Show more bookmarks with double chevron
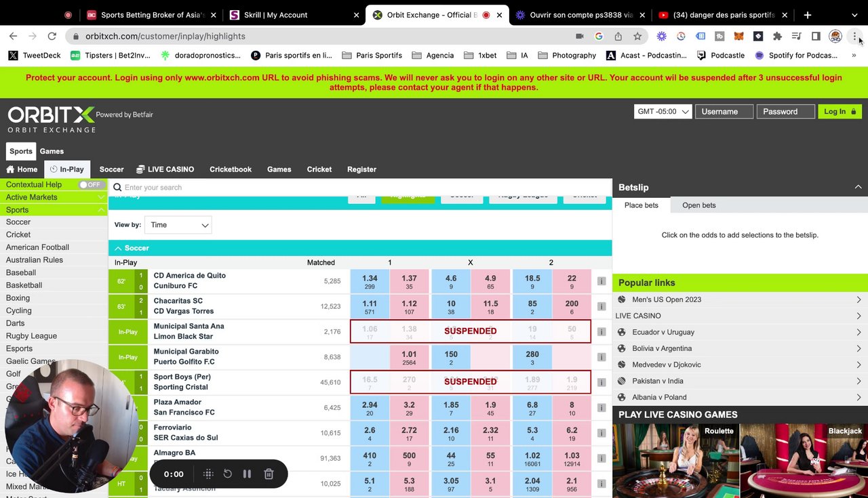Viewport: 868px width, 498px height. click(854, 56)
